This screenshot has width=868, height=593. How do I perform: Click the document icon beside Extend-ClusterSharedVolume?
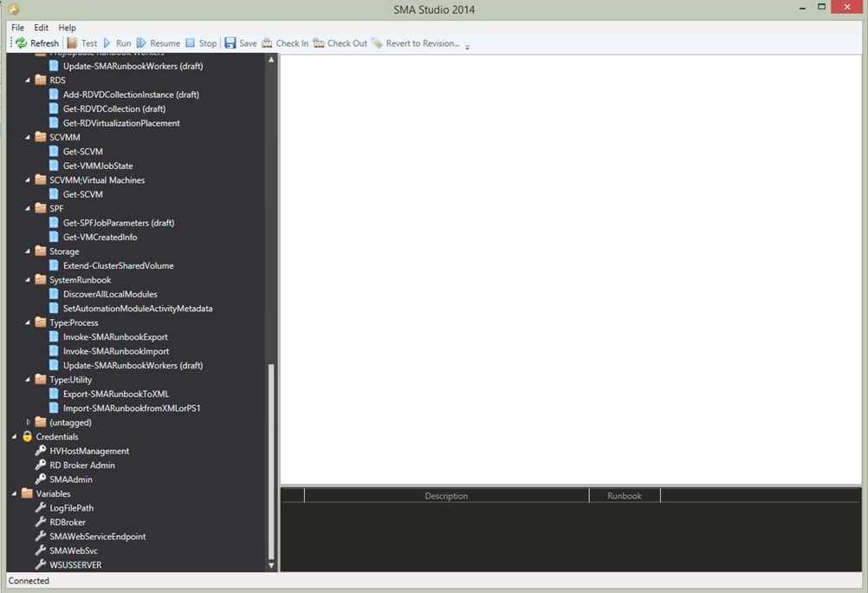pos(54,265)
